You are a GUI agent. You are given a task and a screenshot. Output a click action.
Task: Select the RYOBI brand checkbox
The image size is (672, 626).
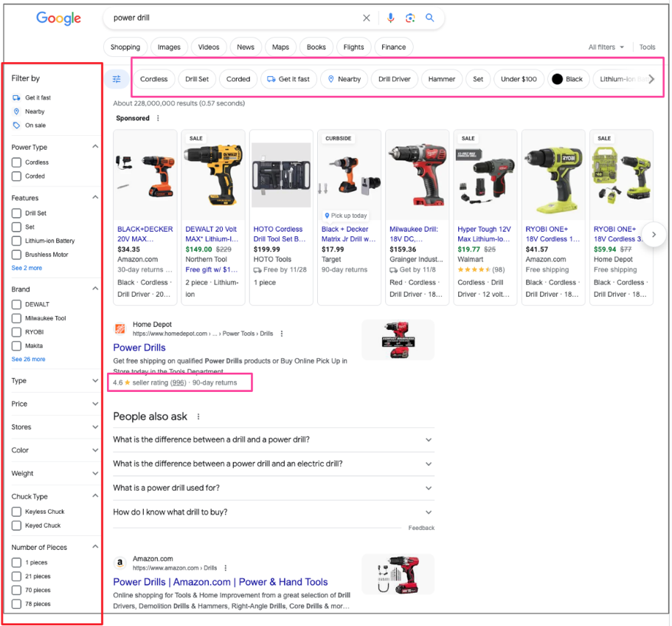click(x=16, y=332)
